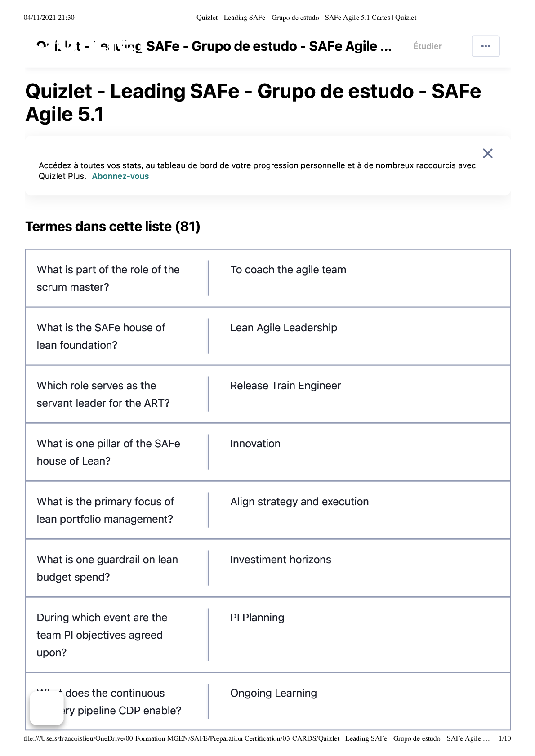Viewport: 535px width, 756px height.
Task: Click the 'Investiment horizons' definition
Action: [281, 560]
